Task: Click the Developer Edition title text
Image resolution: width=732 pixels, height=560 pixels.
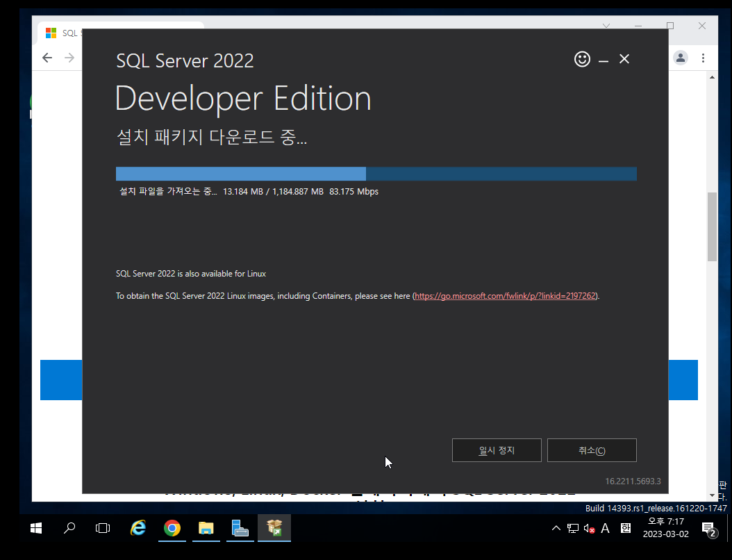Action: [243, 99]
